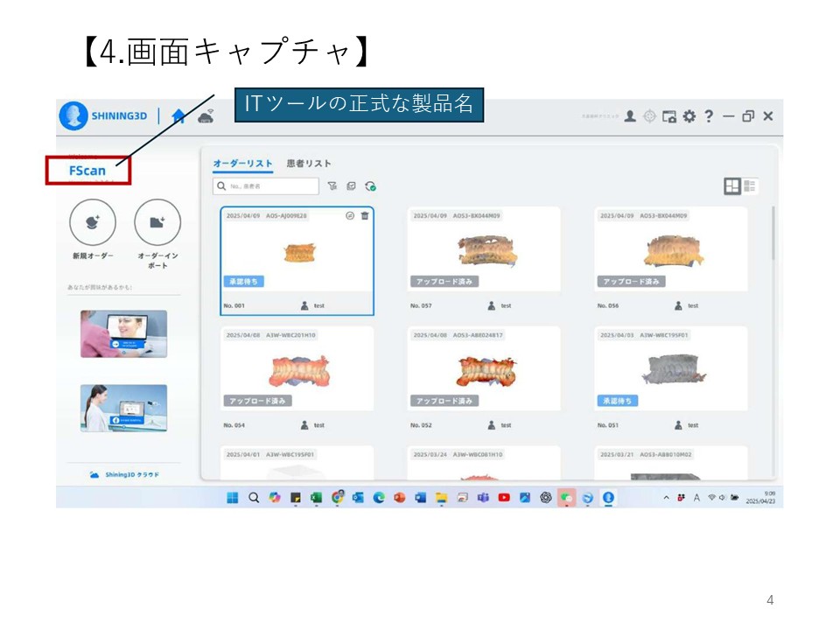Screen dimensions: 840x630
Task: Click the refresh sync icon with green check
Action: click(x=370, y=186)
